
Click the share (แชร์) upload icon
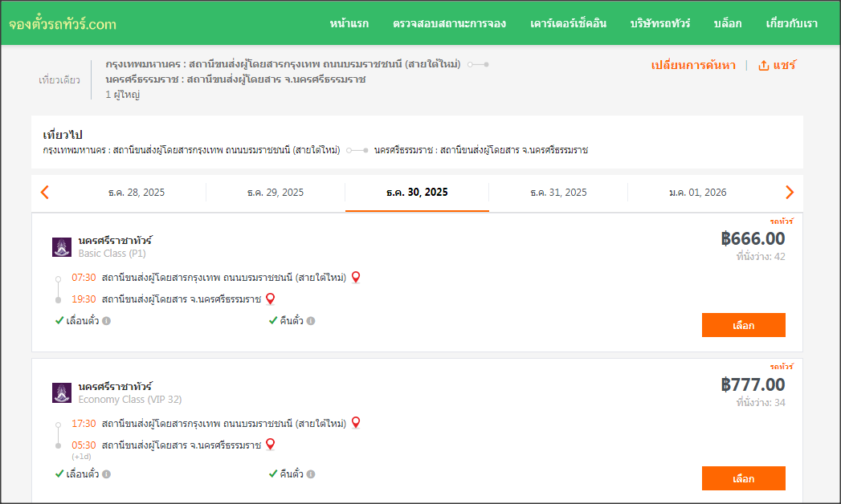point(764,66)
